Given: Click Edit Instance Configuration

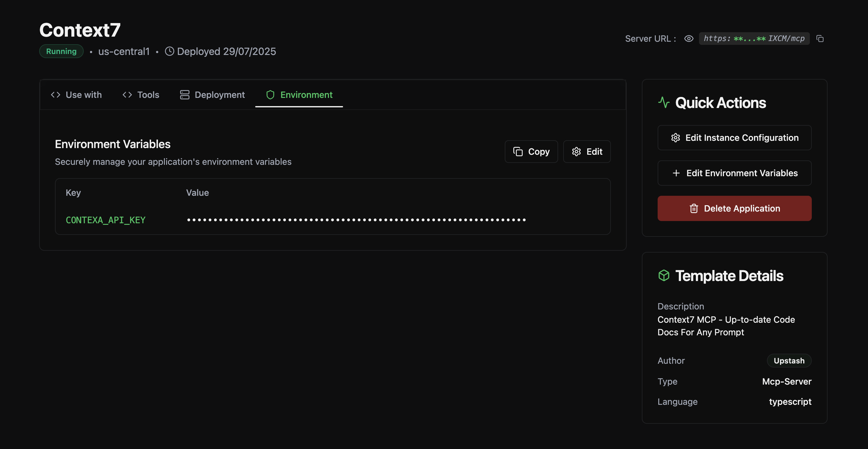Looking at the screenshot, I should pyautogui.click(x=734, y=137).
